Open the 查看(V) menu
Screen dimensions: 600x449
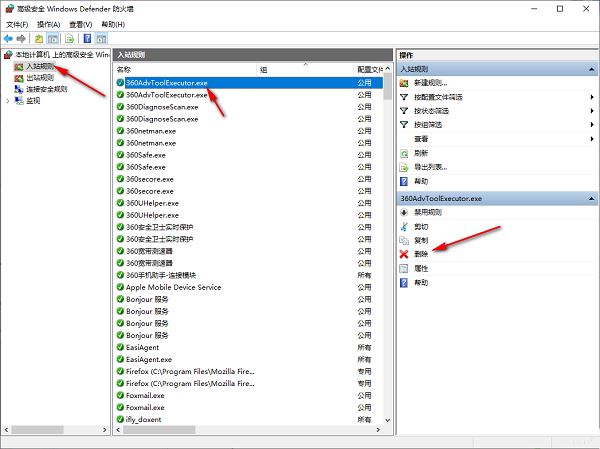point(82,23)
